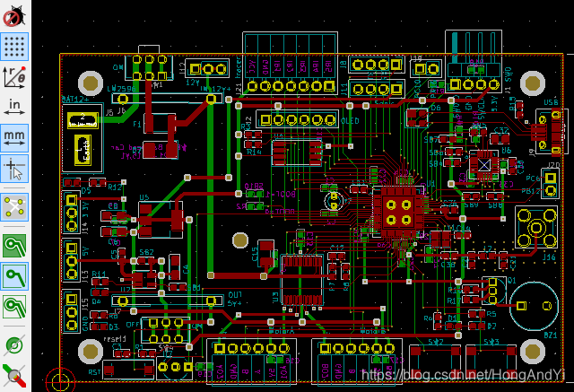This screenshot has height=392, width=574.
Task: Click the U5 regulator reference text
Action: pyautogui.click(x=144, y=197)
